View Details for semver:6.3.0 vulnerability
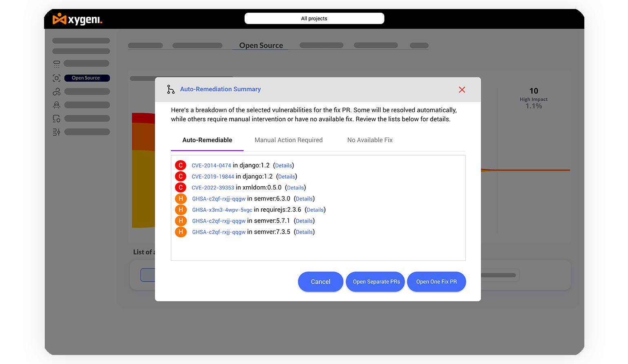 point(304,199)
